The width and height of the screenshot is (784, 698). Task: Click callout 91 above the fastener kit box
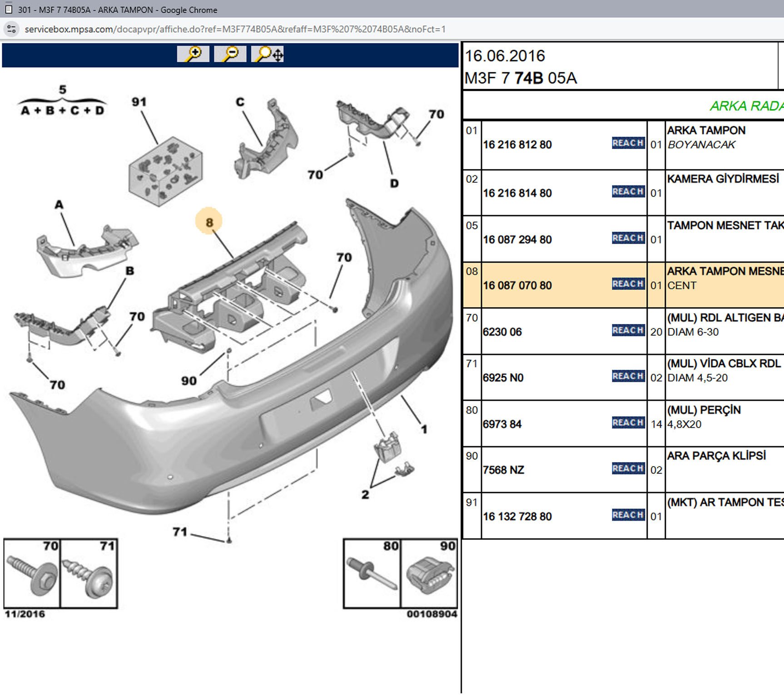point(139,102)
